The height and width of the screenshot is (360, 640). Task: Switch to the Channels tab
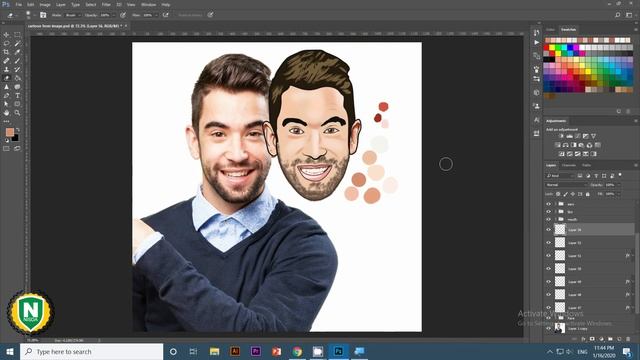[569, 165]
